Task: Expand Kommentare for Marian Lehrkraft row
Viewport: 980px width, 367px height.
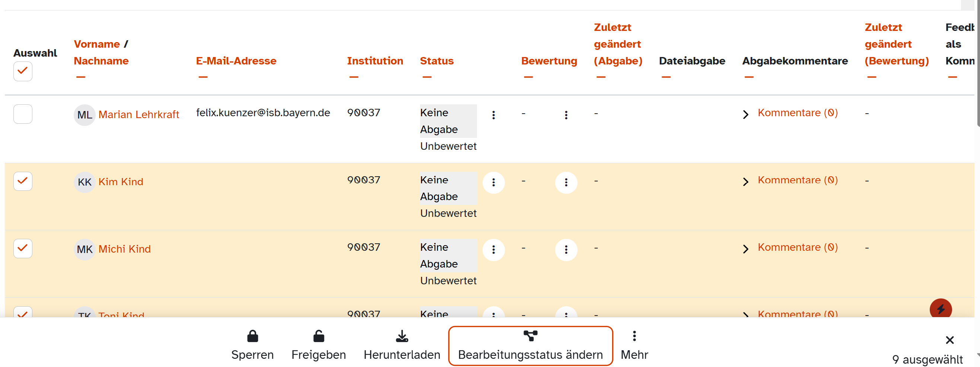Action: tap(745, 114)
